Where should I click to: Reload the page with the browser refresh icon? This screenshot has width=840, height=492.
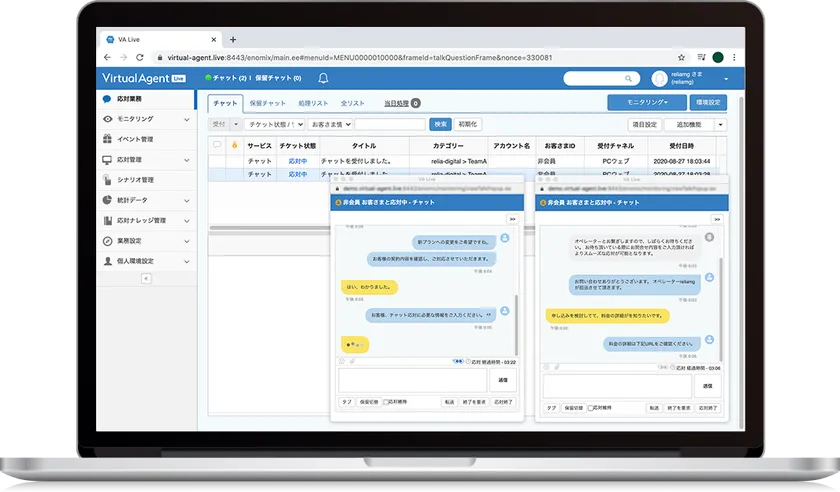coord(140,57)
